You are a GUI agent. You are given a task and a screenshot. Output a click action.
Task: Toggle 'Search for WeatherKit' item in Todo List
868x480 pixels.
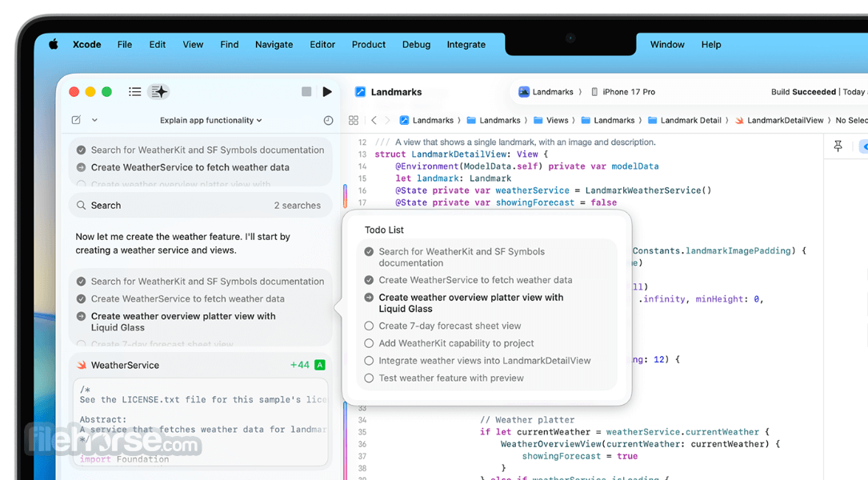point(369,251)
